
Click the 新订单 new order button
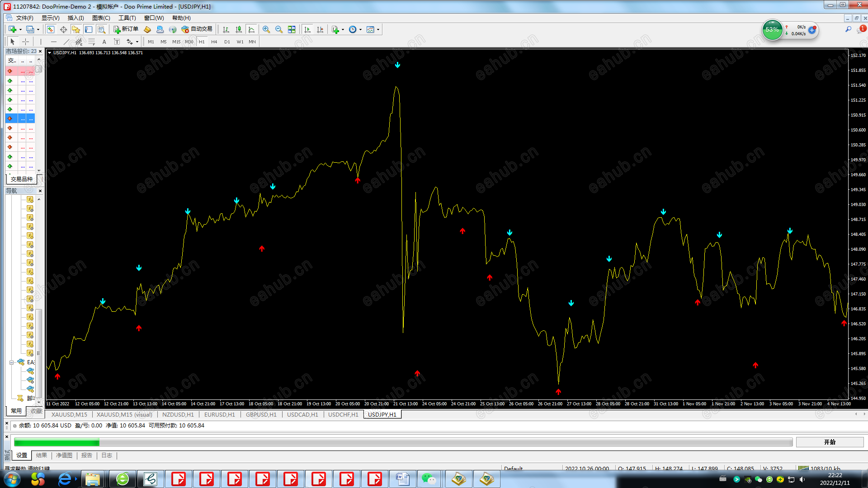click(126, 29)
